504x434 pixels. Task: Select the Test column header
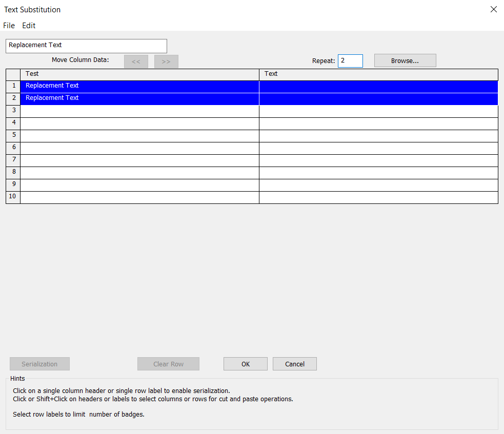tap(139, 74)
